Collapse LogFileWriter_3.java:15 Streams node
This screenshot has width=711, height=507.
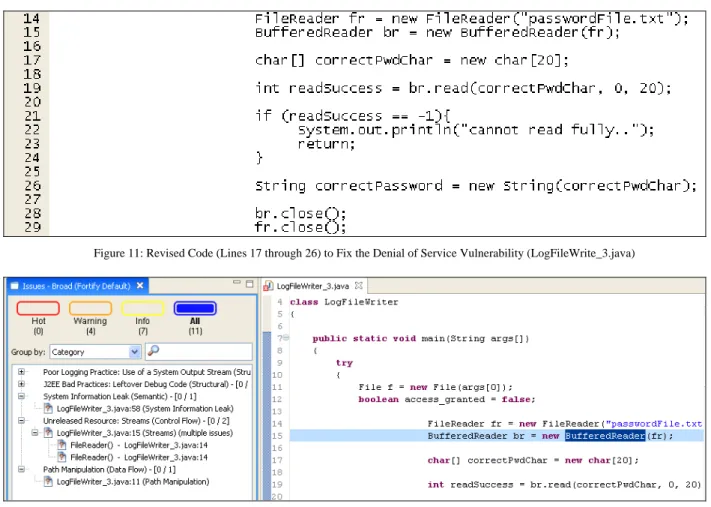[35, 433]
